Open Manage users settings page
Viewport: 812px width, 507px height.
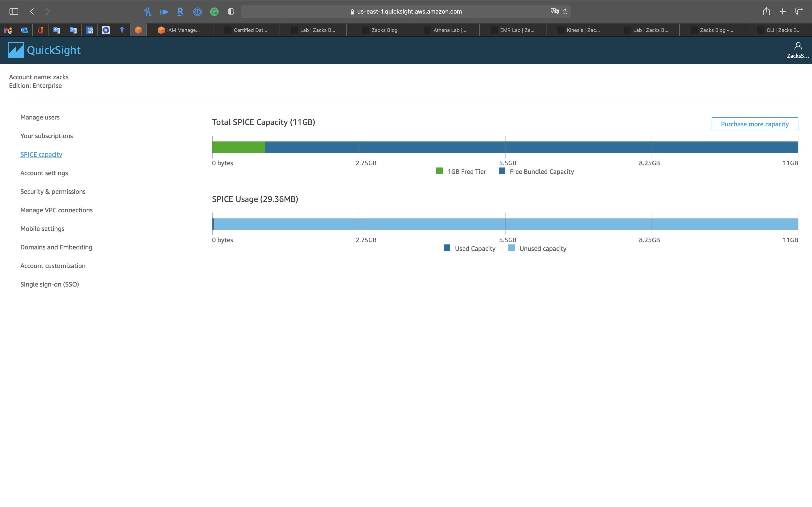[40, 117]
